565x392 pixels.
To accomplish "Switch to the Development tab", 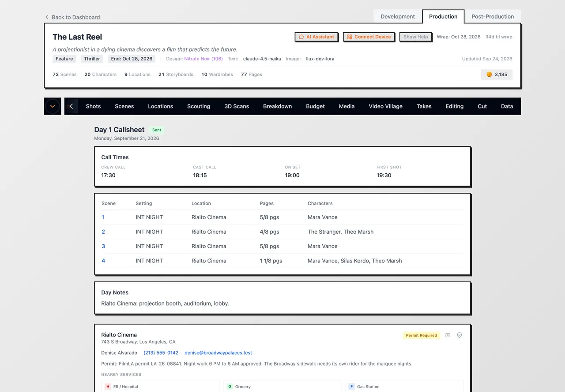I will pos(398,16).
